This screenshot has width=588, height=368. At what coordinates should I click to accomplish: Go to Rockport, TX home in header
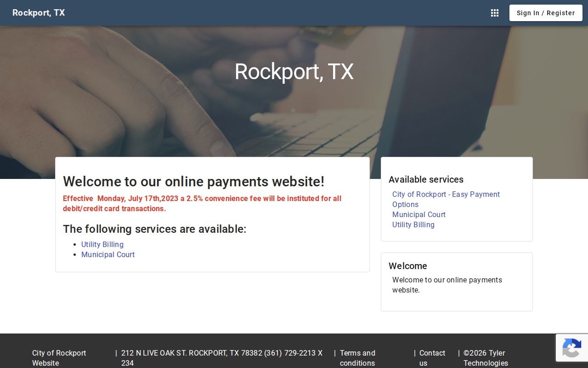point(39,13)
